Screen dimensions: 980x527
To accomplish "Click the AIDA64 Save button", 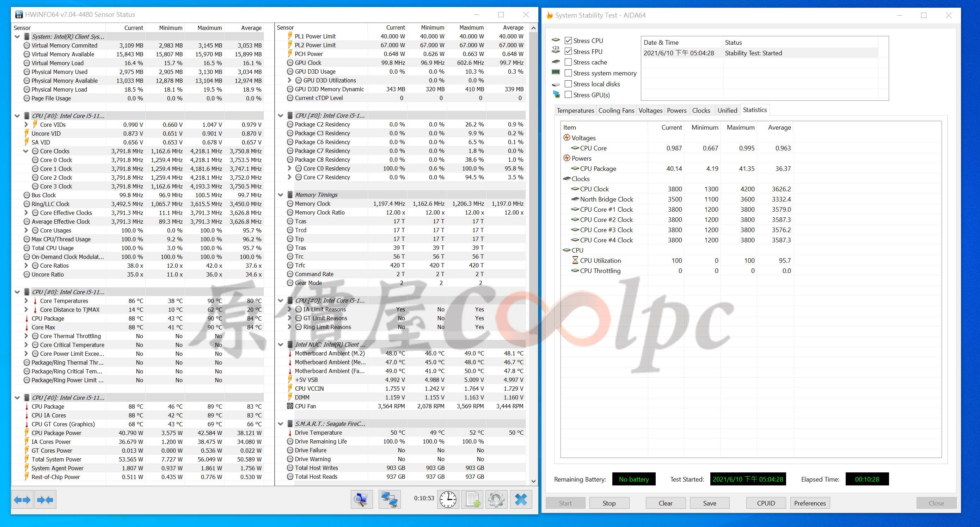I will point(710,503).
